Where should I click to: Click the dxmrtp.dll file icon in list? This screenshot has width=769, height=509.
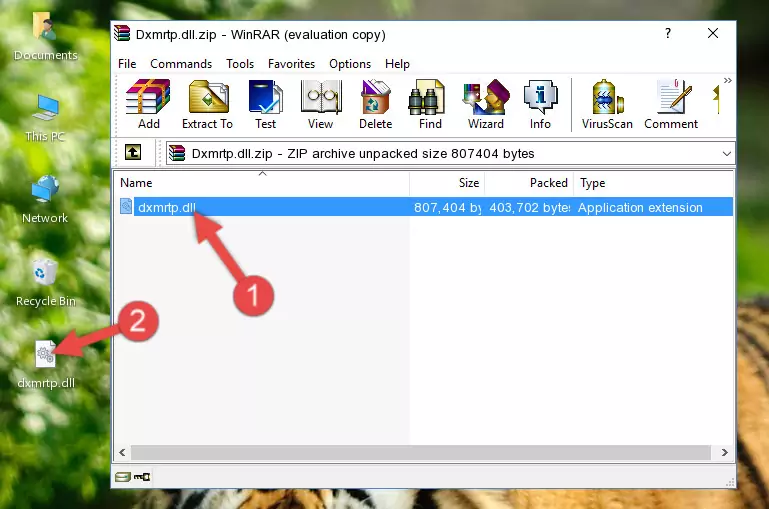126,206
